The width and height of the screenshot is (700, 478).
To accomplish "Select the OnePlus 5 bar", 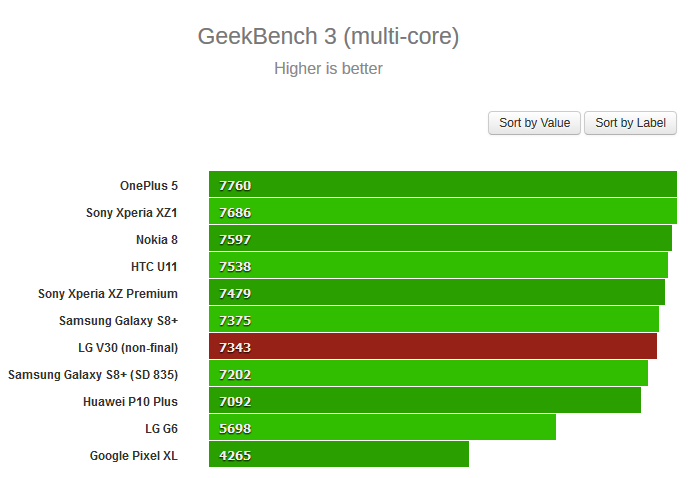I will pos(443,185).
